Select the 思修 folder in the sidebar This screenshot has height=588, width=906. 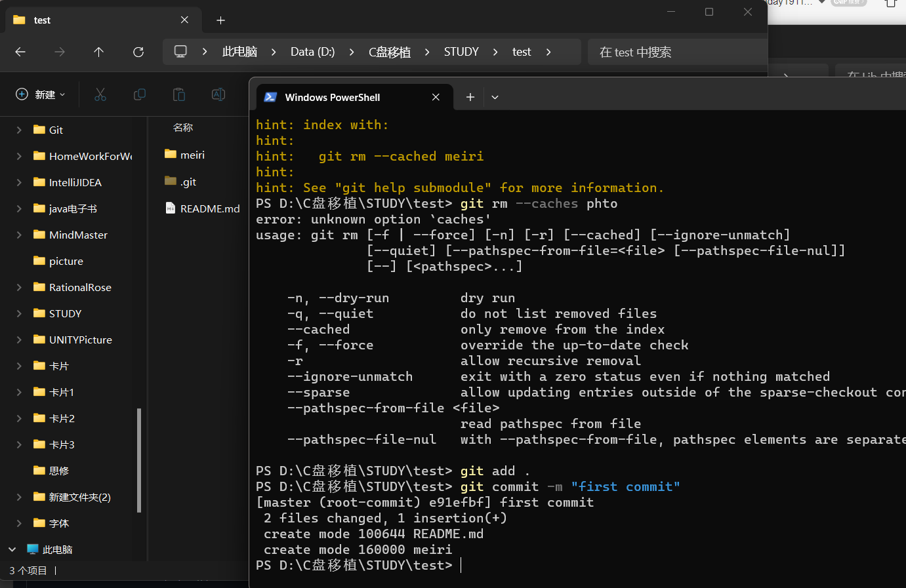click(51, 471)
